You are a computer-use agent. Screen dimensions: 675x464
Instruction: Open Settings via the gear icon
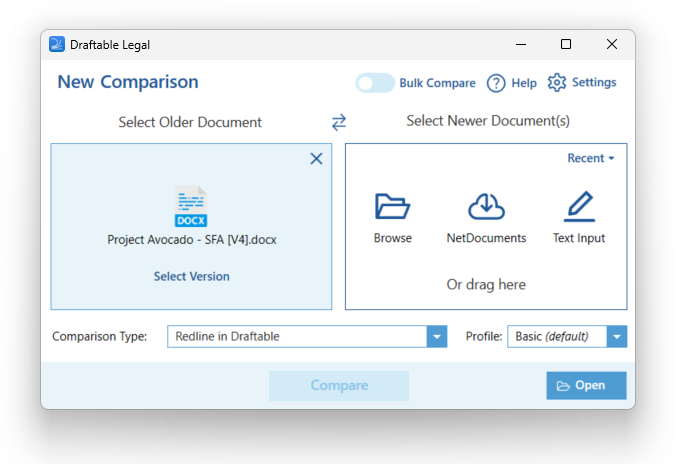tap(557, 82)
